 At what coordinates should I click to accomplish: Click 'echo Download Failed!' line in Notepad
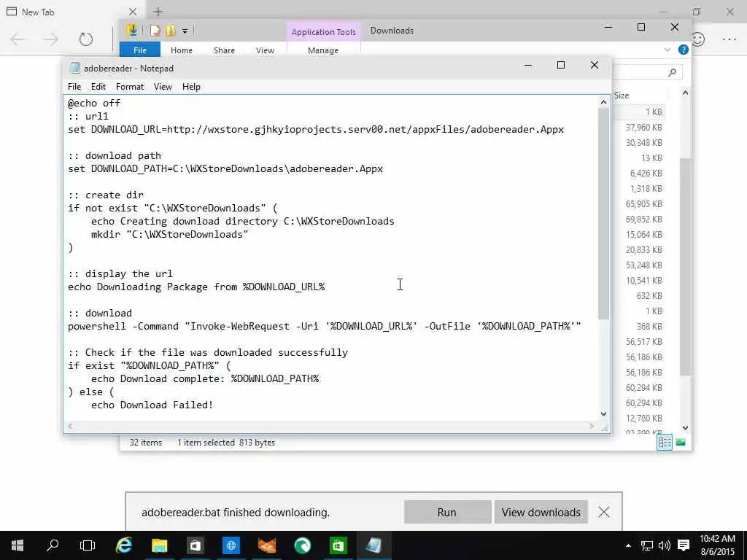[152, 405]
